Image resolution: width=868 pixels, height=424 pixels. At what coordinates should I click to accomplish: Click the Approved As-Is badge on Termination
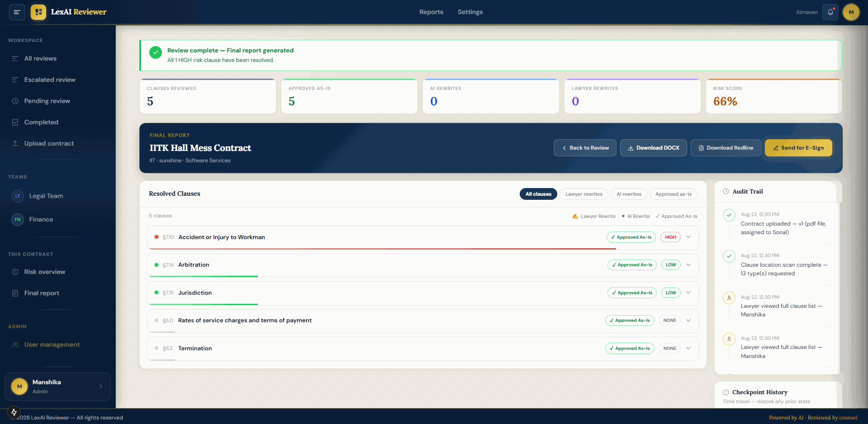[x=630, y=349]
